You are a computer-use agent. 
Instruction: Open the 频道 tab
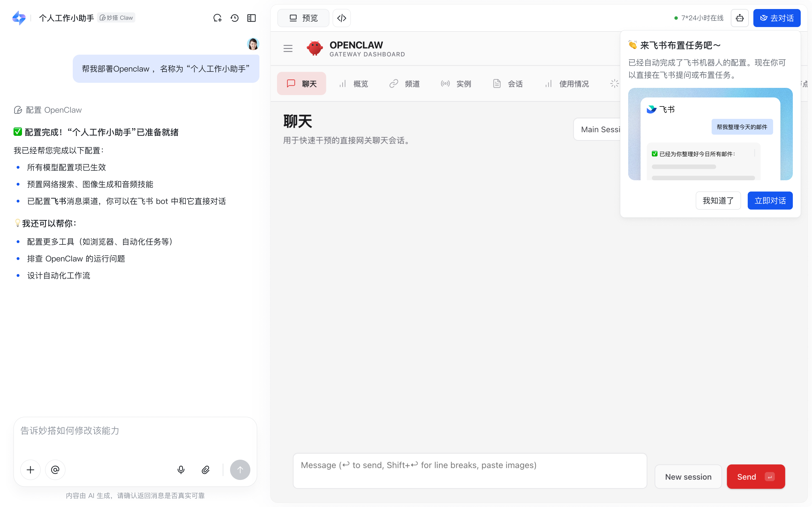point(405,84)
